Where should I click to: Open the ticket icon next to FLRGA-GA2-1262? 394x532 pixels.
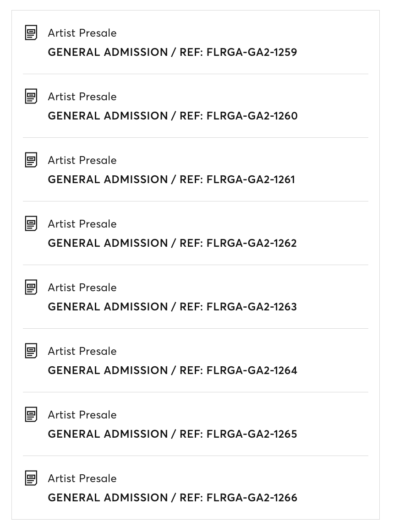(x=31, y=223)
